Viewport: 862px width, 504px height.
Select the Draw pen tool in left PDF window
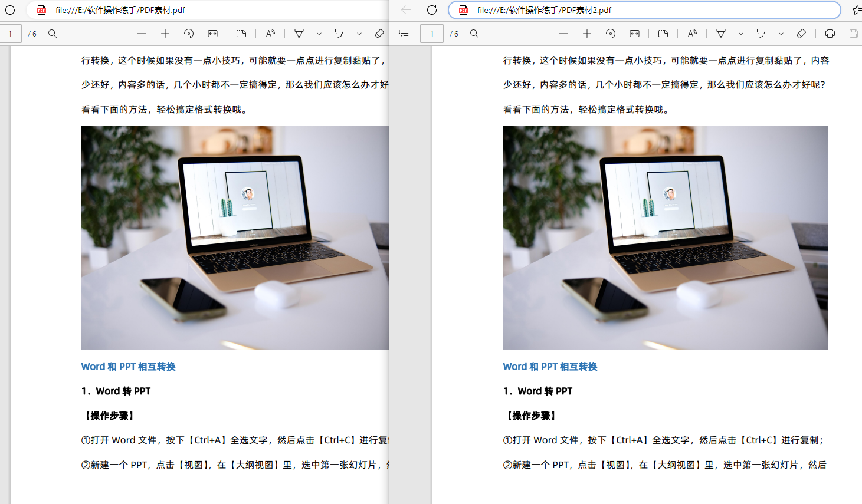click(x=299, y=34)
